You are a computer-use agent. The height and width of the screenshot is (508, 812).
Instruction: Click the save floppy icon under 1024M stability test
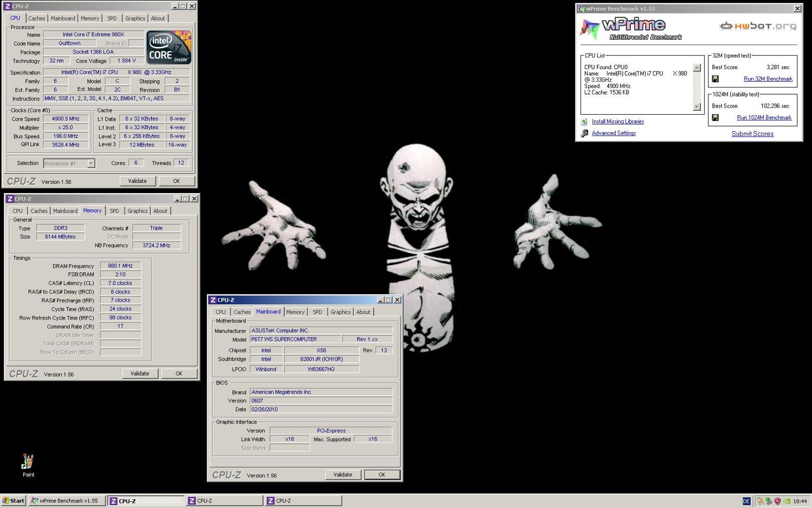[715, 117]
